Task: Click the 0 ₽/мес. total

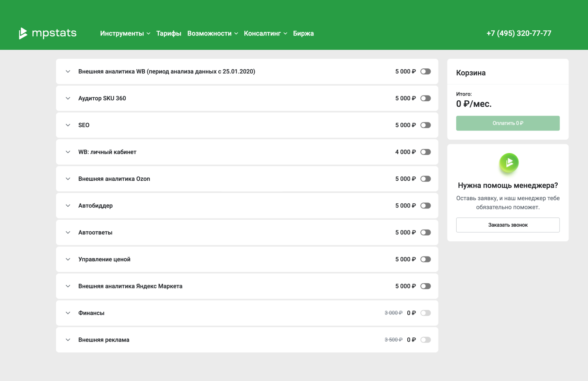Action: pos(474,104)
